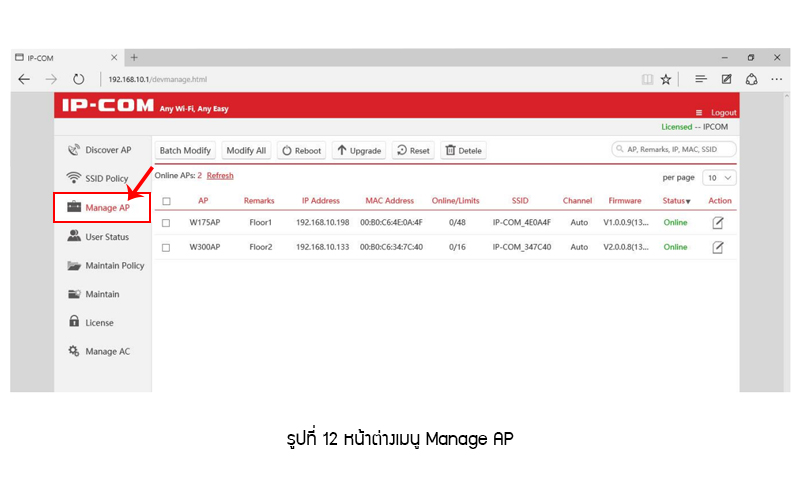This screenshot has height=500, width=800.
Task: Click the edit icon for W300AP
Action: 717,247
